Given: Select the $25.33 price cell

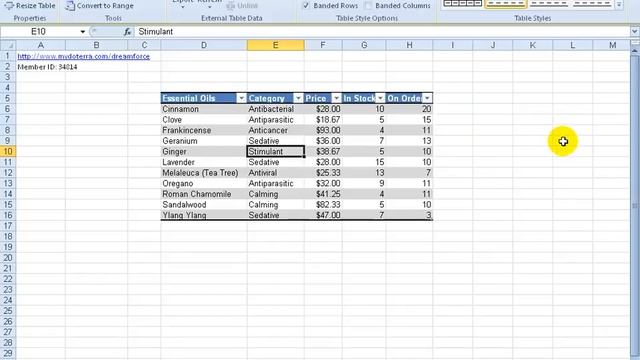Looking at the screenshot, I should click(323, 172).
